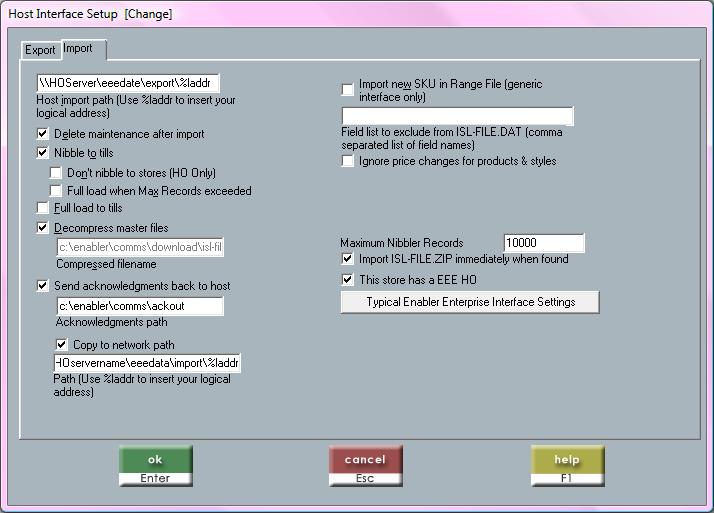714x513 pixels.
Task: Click the 'Compressed filename' label
Action: coord(106,264)
